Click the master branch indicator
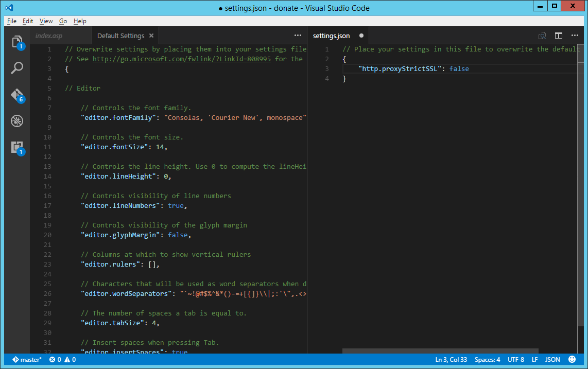This screenshot has height=369, width=588. click(27, 360)
